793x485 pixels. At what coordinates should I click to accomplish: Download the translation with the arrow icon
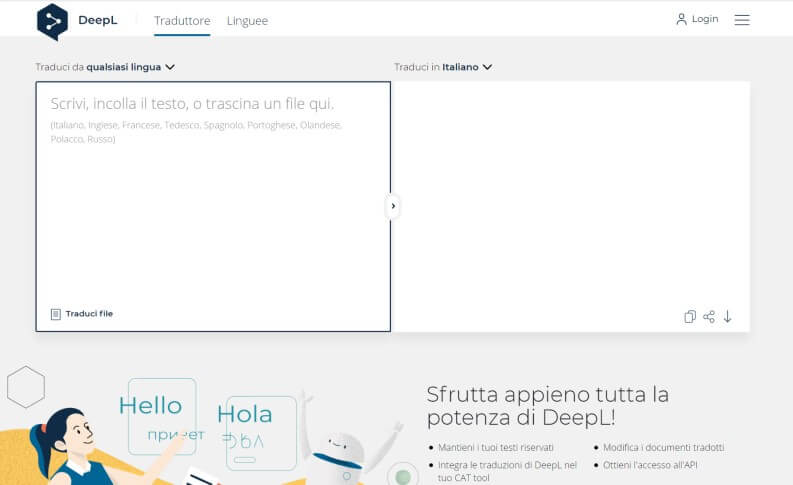tap(727, 317)
